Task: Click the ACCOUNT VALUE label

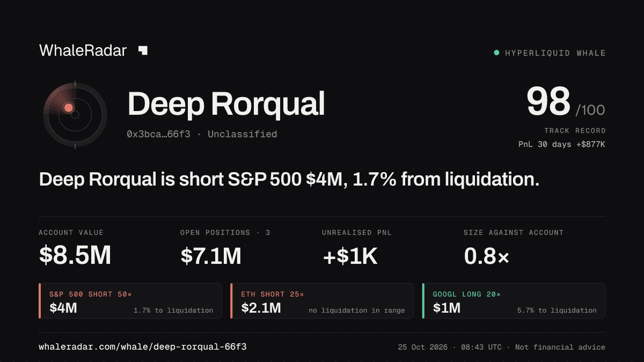Action: tap(71, 233)
